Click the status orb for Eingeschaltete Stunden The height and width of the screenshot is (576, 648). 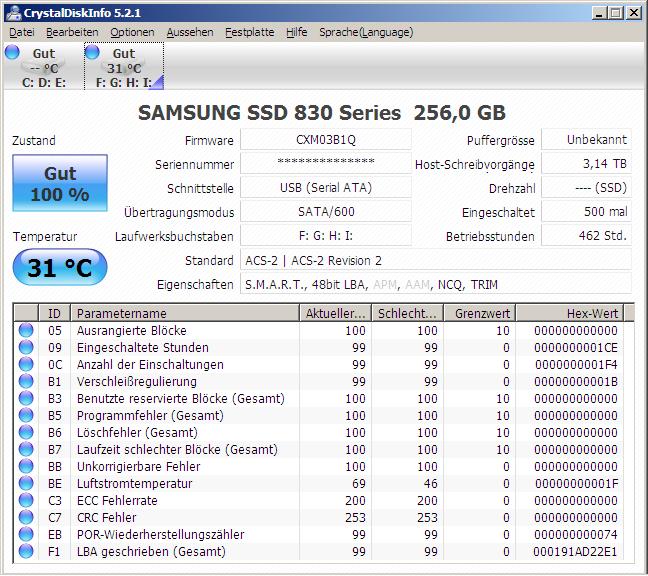point(26,347)
